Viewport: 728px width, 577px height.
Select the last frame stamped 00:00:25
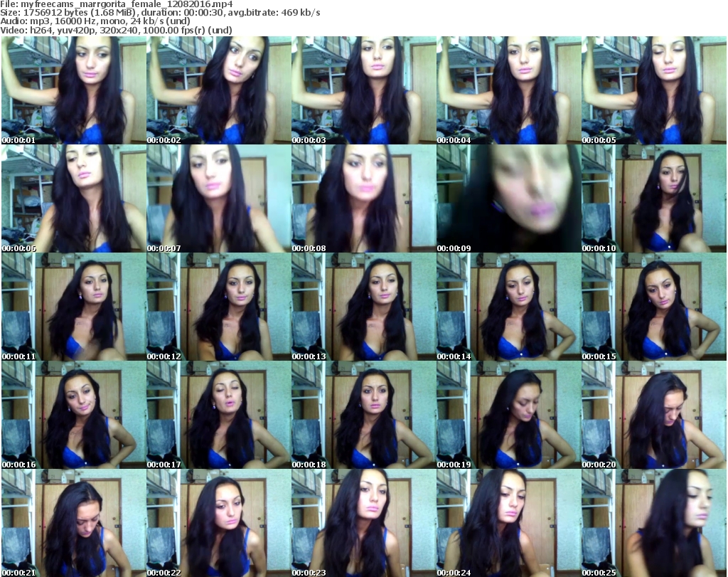tap(654, 523)
